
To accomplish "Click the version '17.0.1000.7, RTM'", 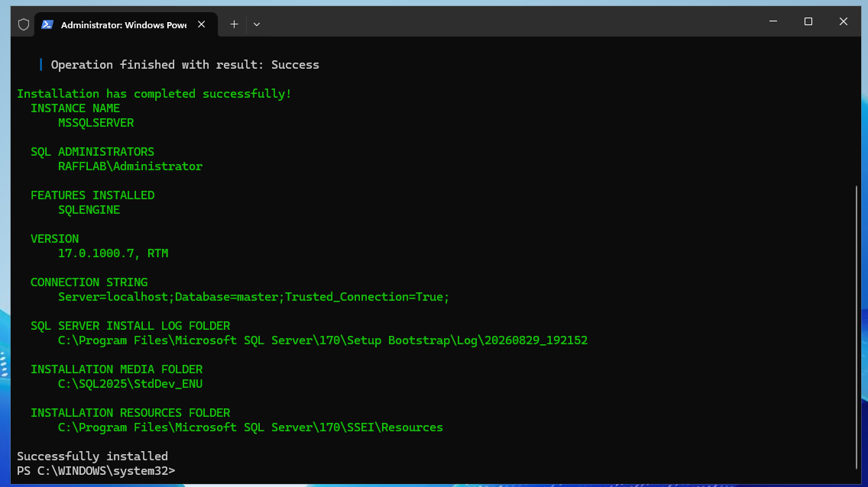I will pyautogui.click(x=113, y=253).
